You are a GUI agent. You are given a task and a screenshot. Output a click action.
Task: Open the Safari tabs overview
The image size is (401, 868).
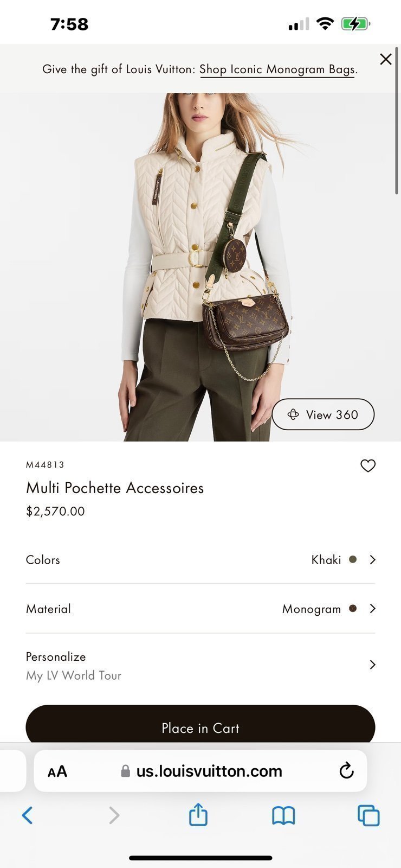(x=368, y=815)
